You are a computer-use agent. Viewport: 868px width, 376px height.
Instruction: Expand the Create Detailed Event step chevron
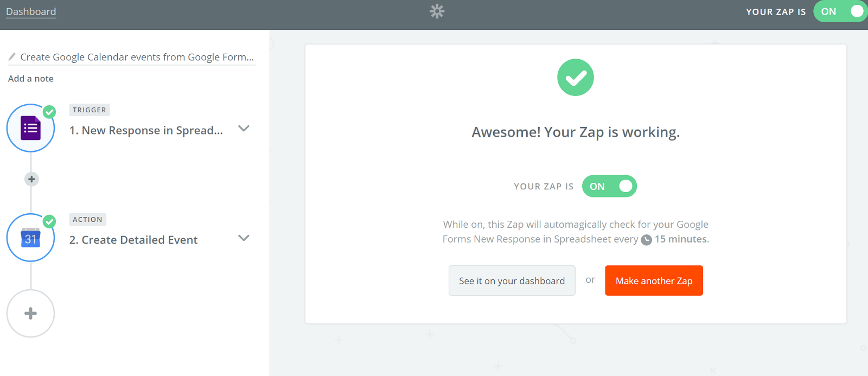coord(244,238)
